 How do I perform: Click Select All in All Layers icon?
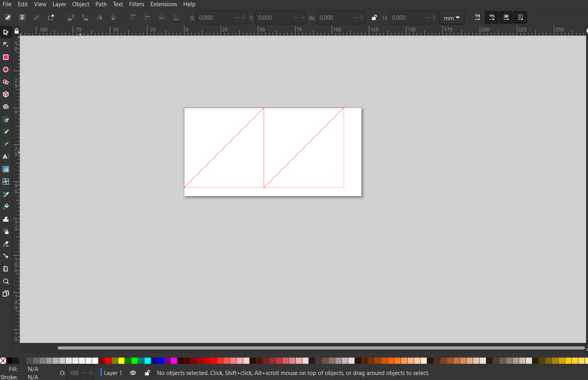point(22,17)
